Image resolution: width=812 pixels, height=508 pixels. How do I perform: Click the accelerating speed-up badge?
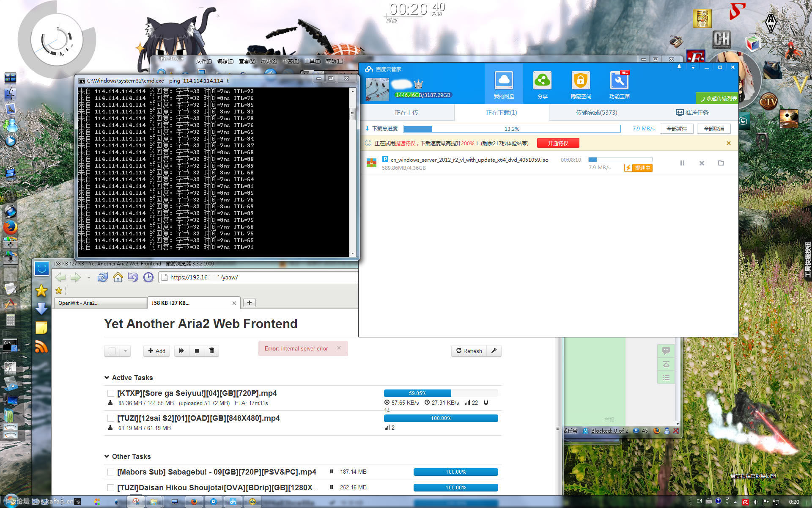639,168
